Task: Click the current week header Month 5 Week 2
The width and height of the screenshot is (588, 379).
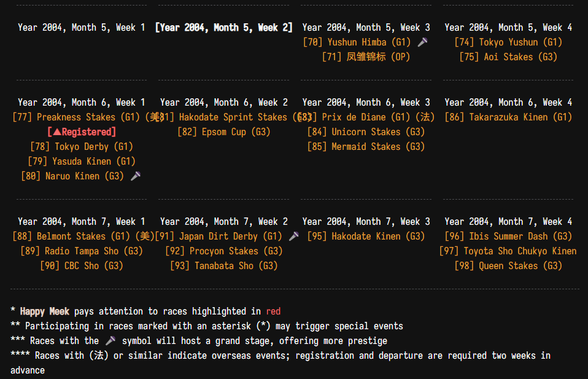Action: pyautogui.click(x=224, y=28)
